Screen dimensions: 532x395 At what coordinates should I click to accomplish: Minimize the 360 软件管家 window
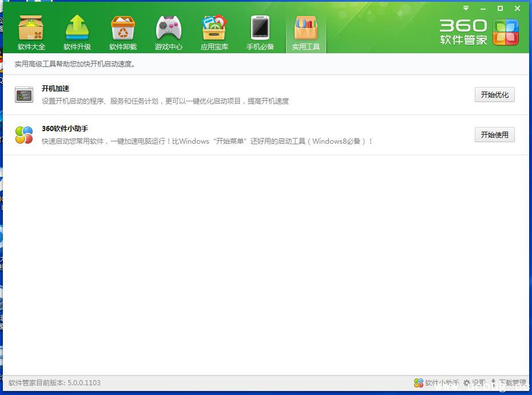483,8
